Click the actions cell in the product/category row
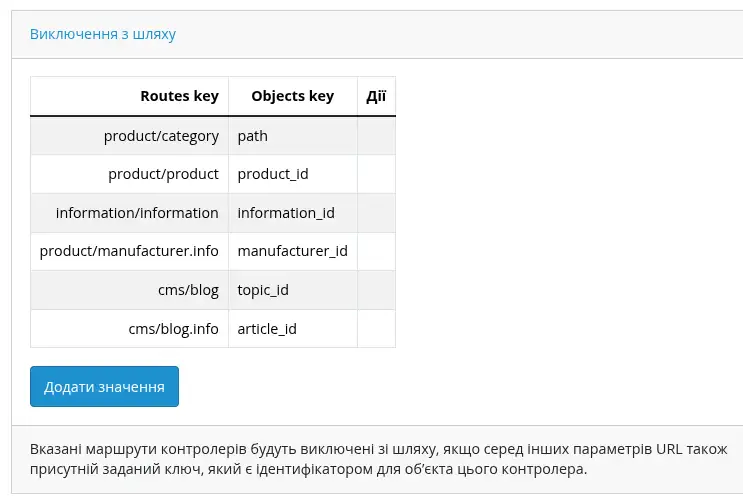The height and width of the screenshot is (503, 743). click(x=376, y=136)
